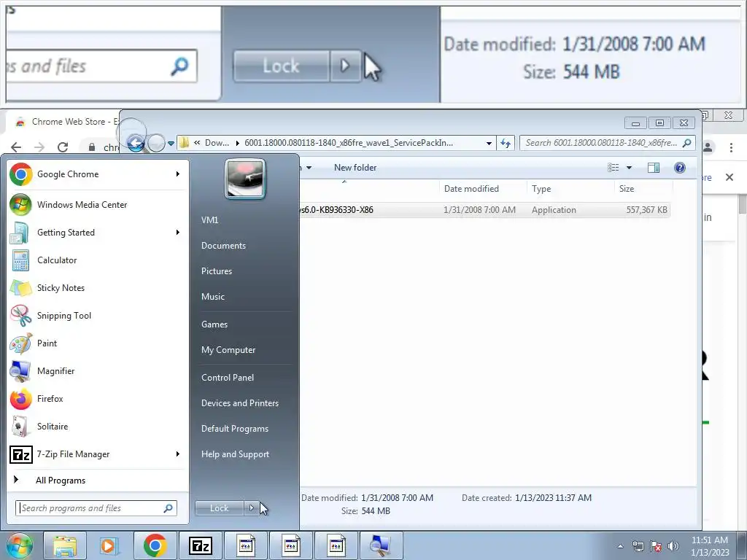Click Dow... breadcrumb in address bar
Viewport: 747px width, 560px height.
216,143
